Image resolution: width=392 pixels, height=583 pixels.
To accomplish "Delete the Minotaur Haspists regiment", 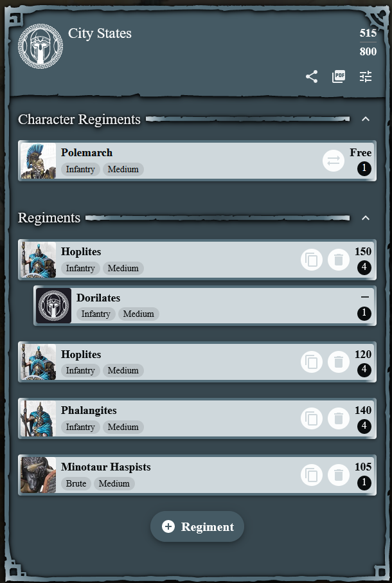I will point(339,475).
